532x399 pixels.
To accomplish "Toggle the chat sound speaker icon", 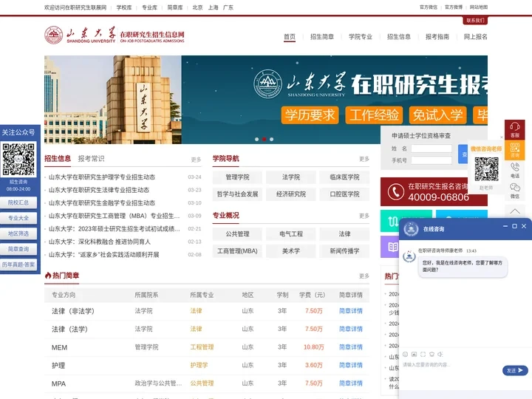I will (440, 354).
